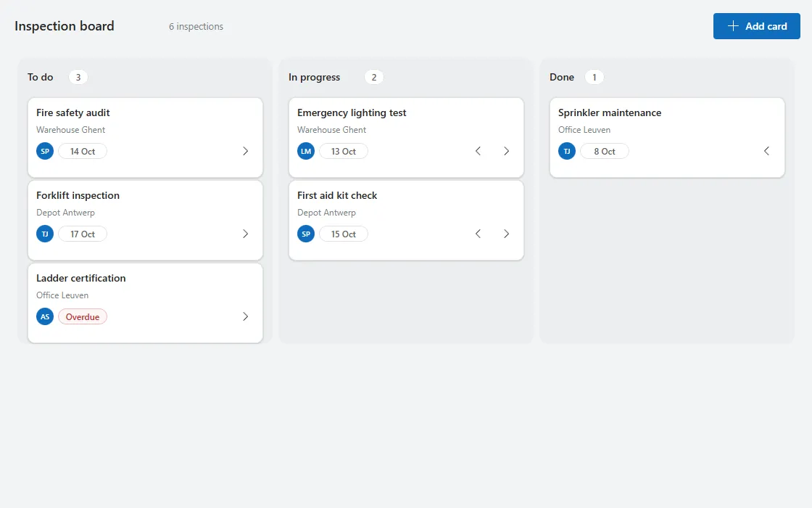This screenshot has height=508, width=812.
Task: Move Forklift inspection card to next column
Action: (x=246, y=234)
